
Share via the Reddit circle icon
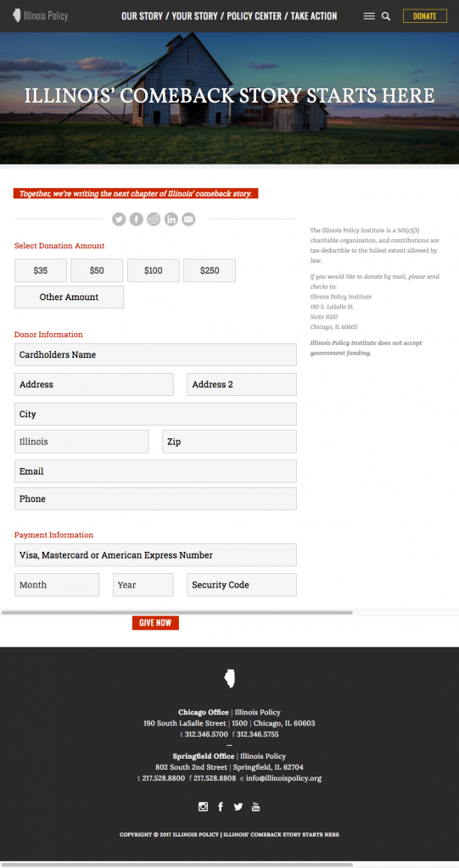coord(154,220)
